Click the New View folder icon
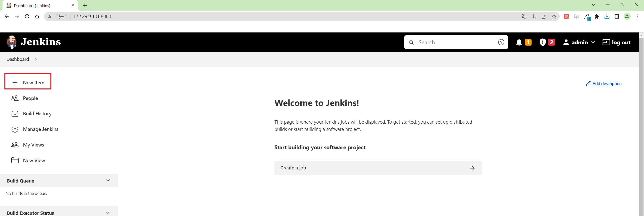 click(x=15, y=161)
